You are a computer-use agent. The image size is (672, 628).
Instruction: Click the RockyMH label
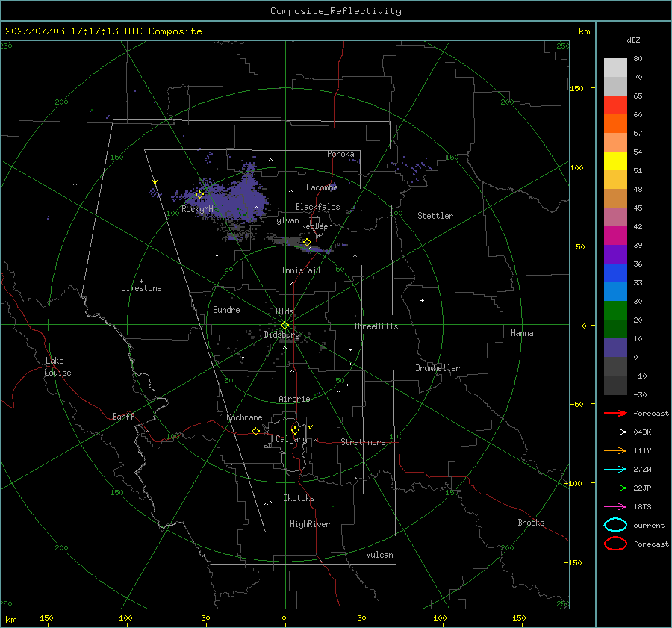(197, 209)
